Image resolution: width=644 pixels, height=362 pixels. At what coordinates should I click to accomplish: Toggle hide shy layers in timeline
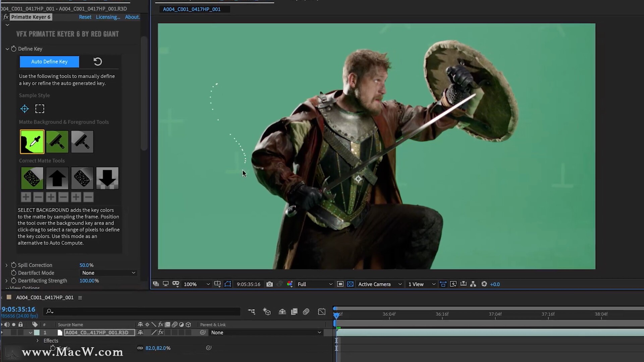click(x=282, y=311)
